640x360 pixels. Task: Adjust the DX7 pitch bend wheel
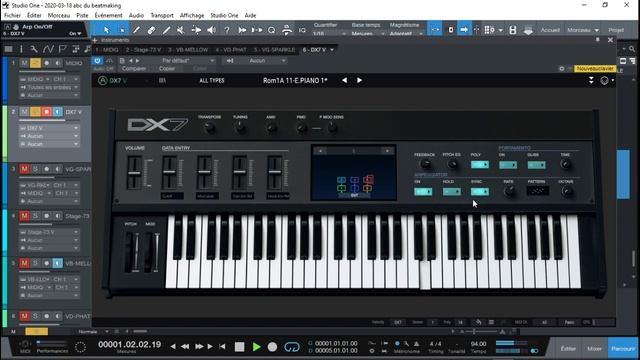coord(133,251)
